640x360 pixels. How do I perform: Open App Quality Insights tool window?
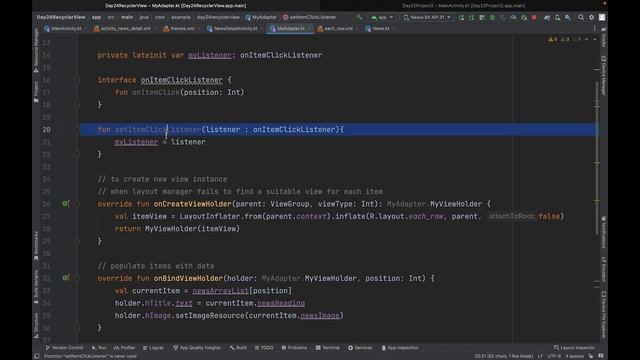coord(197,348)
